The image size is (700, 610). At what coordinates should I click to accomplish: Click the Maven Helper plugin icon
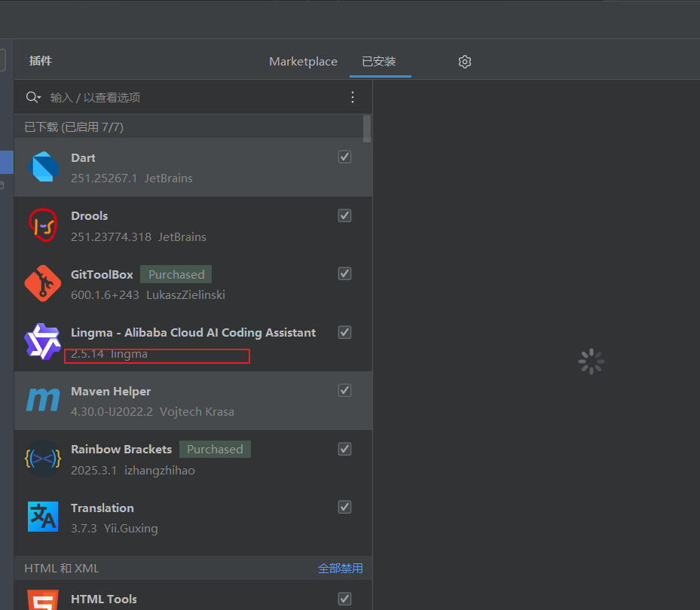coord(43,400)
